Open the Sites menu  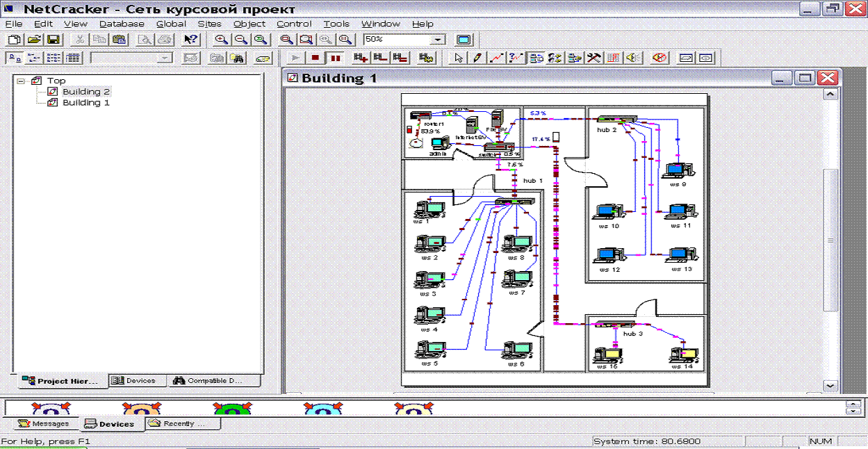(x=209, y=24)
